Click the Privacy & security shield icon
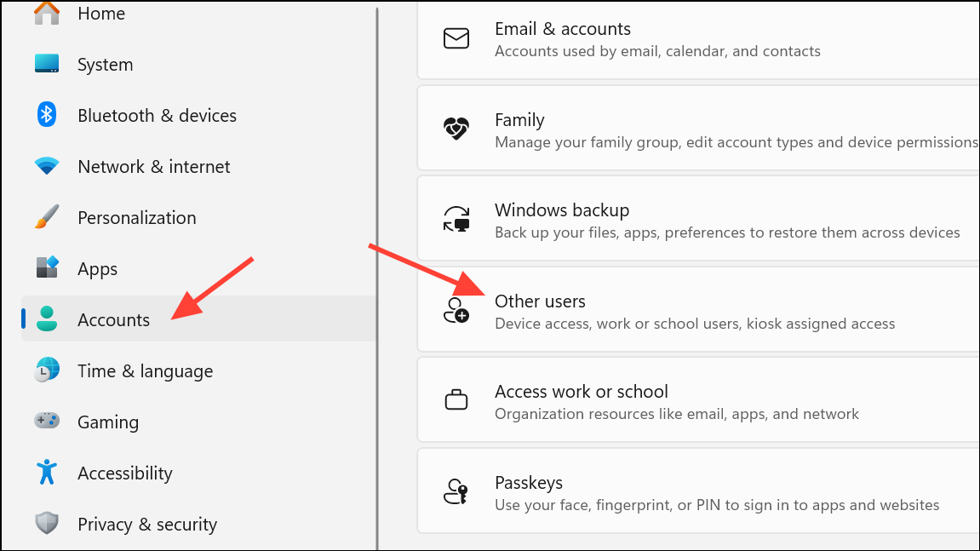The image size is (980, 551). 47,524
